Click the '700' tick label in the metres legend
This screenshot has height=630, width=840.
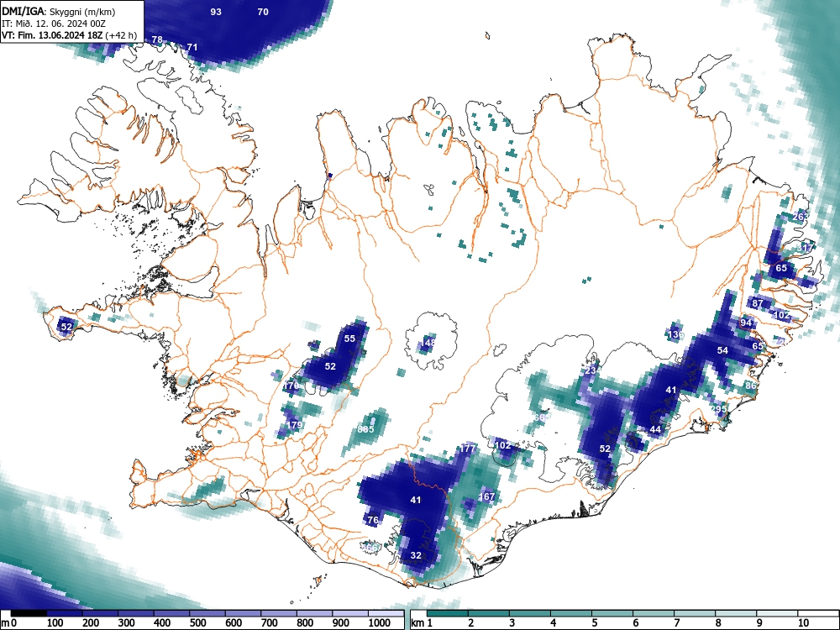tap(269, 623)
